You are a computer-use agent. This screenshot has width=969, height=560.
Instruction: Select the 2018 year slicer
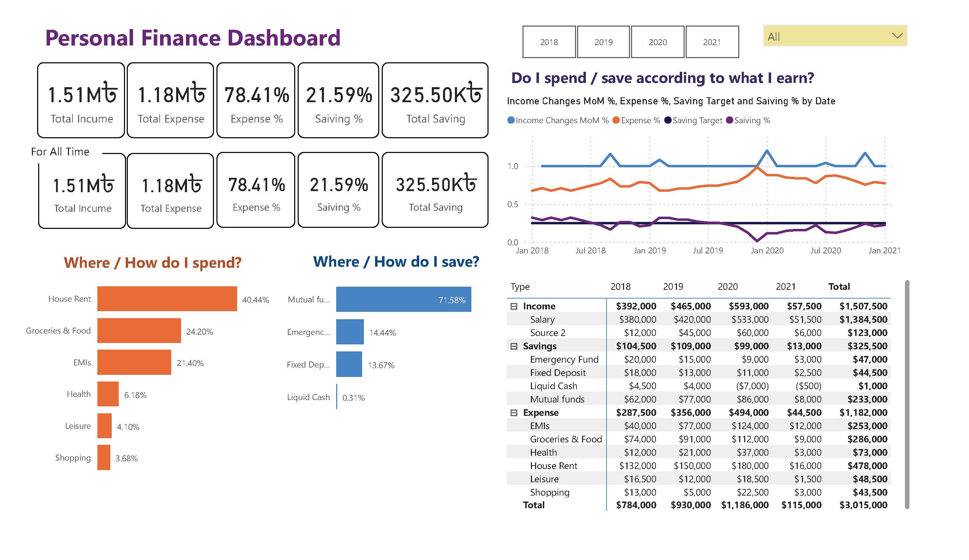(x=549, y=42)
